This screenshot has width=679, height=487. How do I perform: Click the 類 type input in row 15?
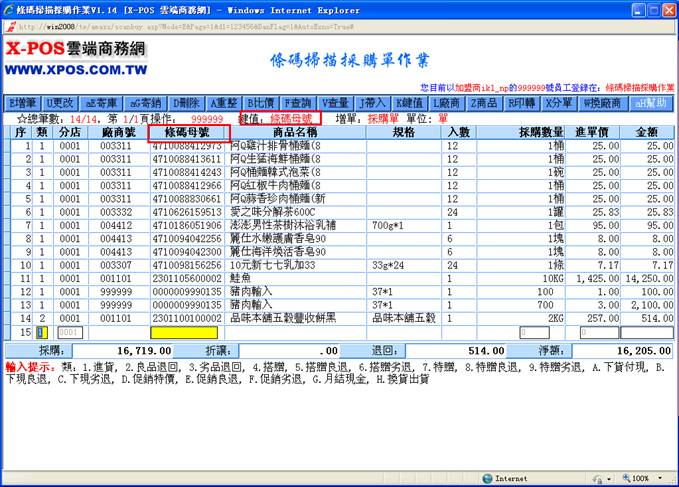pyautogui.click(x=42, y=332)
